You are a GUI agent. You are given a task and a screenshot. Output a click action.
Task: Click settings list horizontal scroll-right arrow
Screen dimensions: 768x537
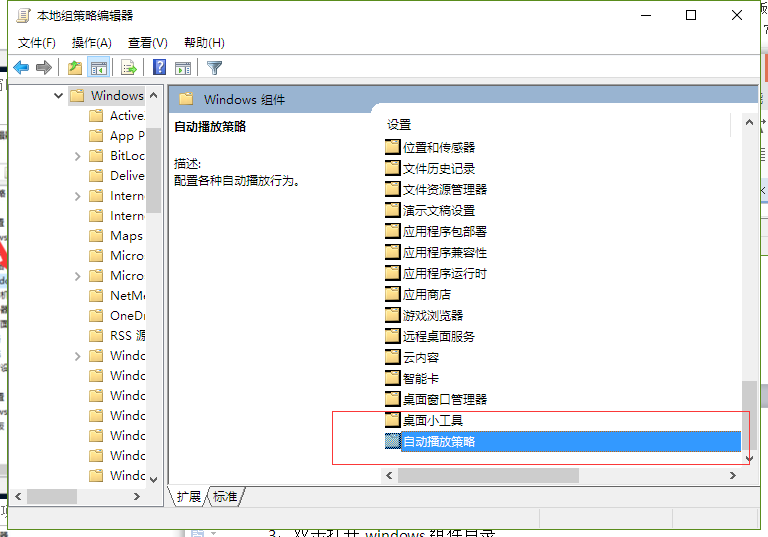pos(733,475)
